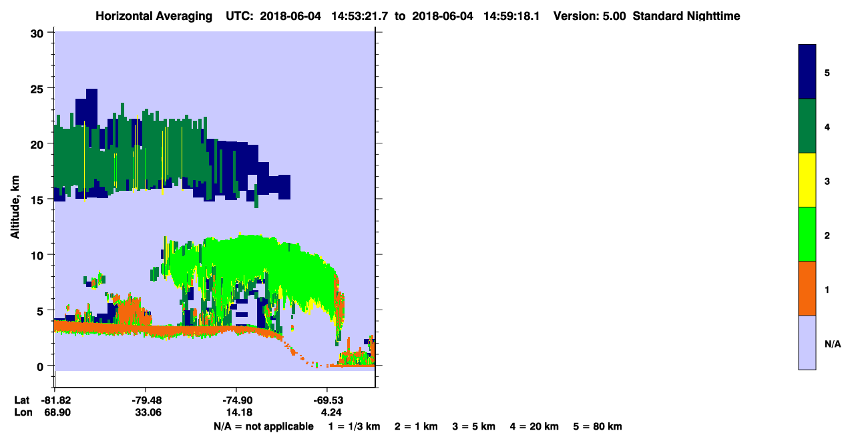This screenshot has width=868, height=445.
Task: Click latitude value -79.48
Action: click(146, 400)
